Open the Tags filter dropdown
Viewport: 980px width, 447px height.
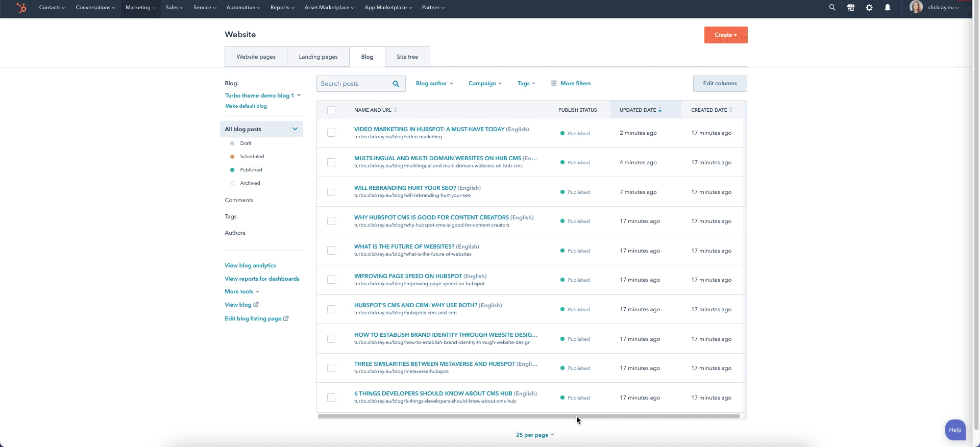[x=526, y=83]
